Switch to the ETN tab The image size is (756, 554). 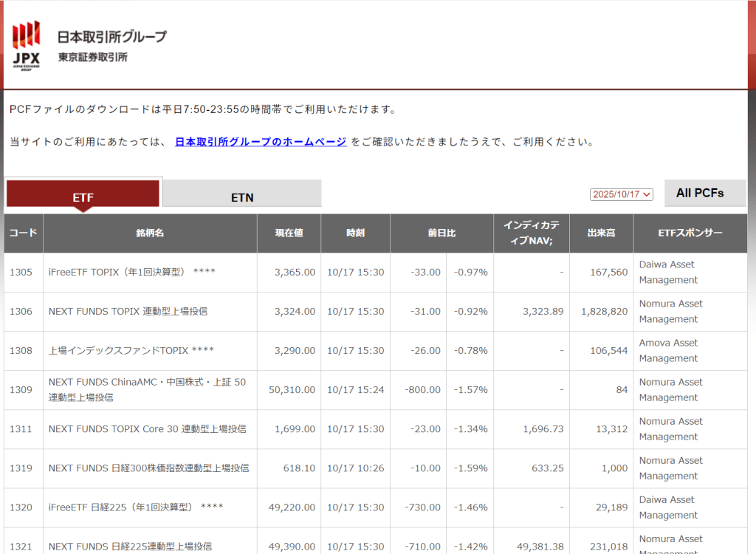point(242,196)
